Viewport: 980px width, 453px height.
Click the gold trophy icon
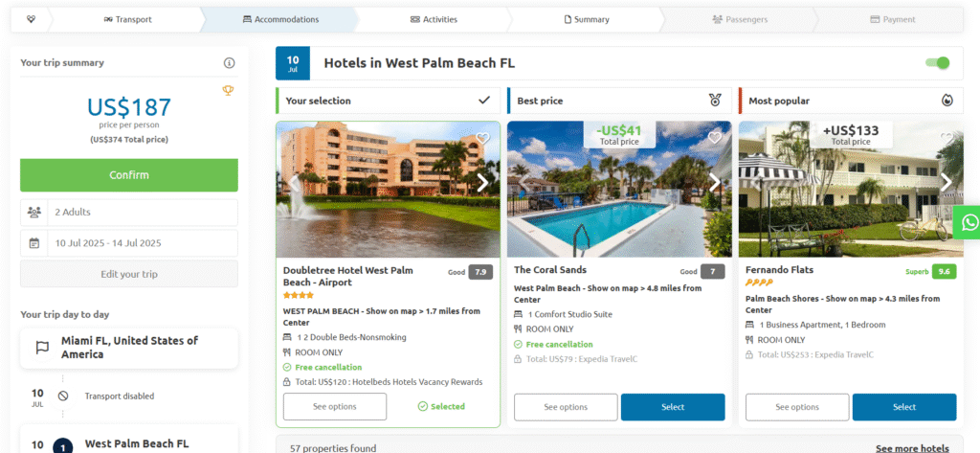pos(228,91)
